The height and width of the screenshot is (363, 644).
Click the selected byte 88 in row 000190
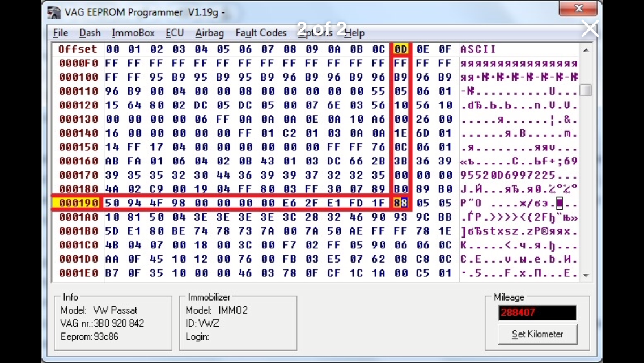tap(401, 203)
